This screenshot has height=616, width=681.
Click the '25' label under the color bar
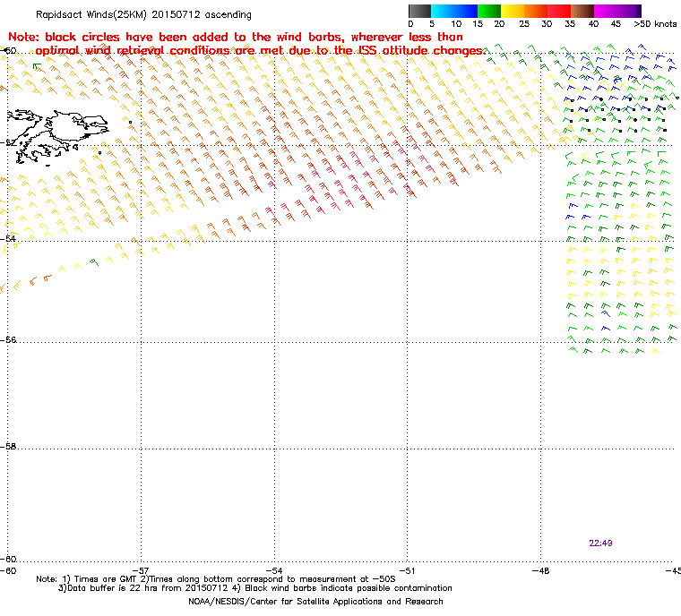pos(524,24)
